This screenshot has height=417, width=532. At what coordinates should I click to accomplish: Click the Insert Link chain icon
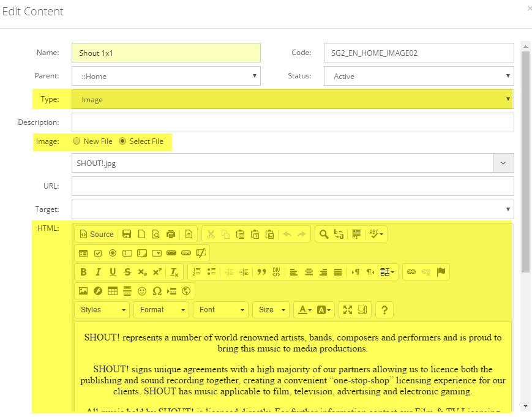[x=411, y=272]
